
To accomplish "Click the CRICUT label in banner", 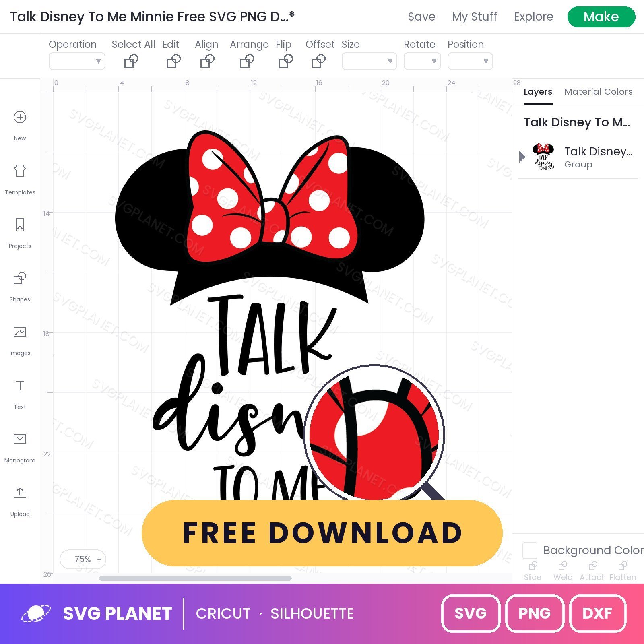I will 223,613.
